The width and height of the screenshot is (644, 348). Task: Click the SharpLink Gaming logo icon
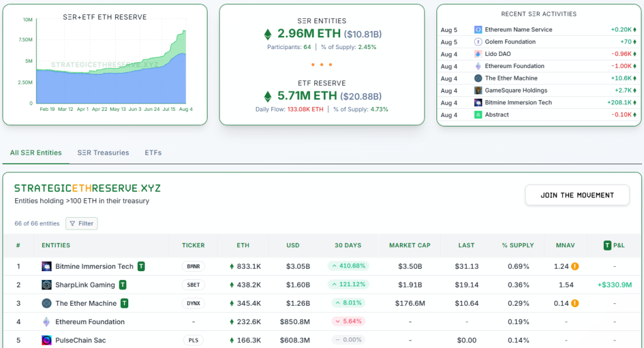[46, 285]
